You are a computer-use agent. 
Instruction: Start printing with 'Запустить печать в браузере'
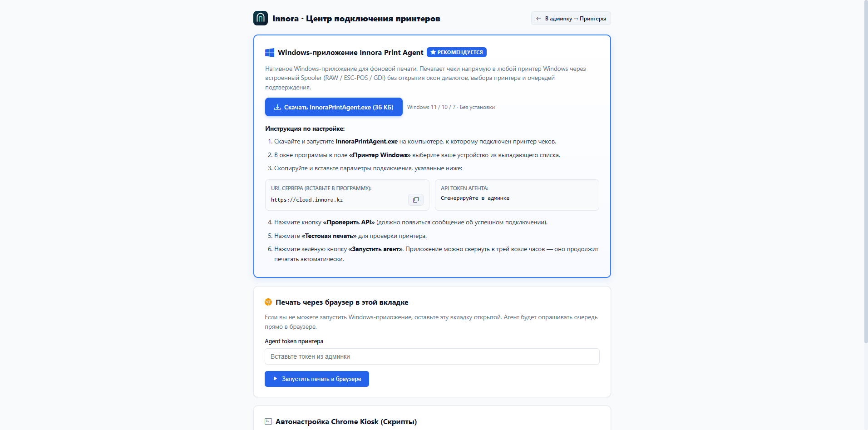317,379
